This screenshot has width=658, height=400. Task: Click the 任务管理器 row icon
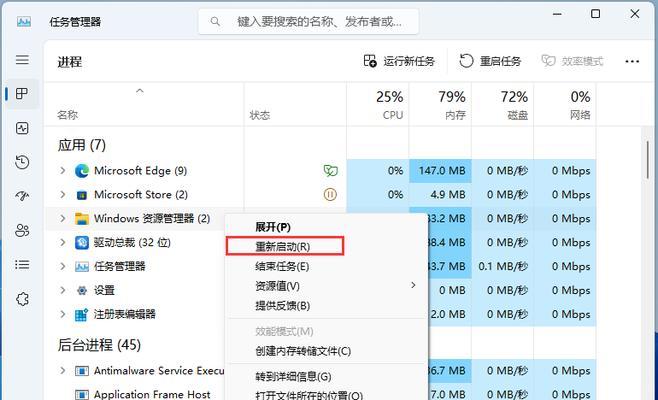tap(81, 267)
